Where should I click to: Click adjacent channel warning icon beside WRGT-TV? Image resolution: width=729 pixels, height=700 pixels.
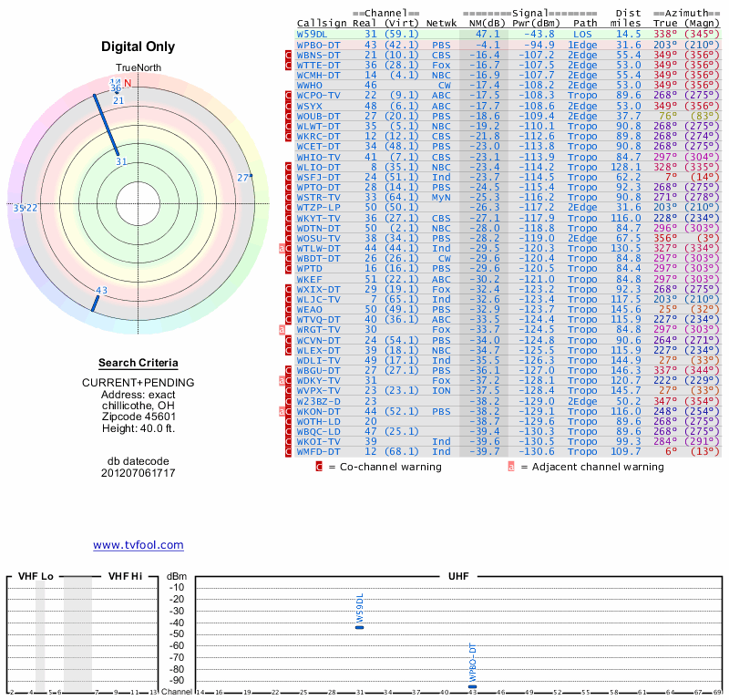(282, 328)
